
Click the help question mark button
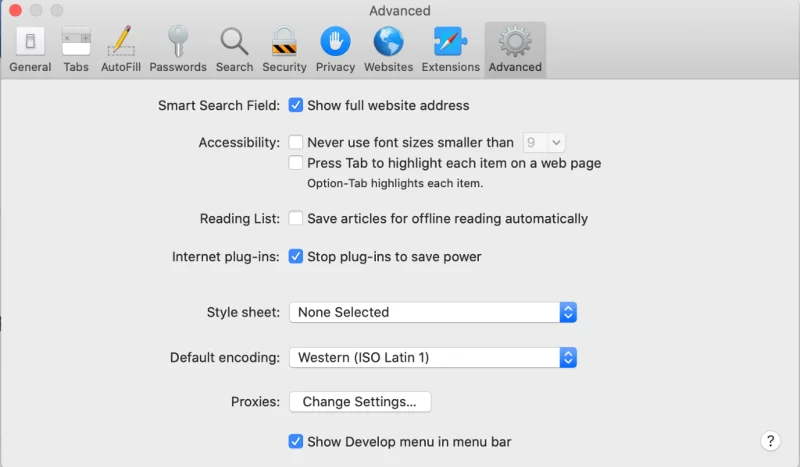click(770, 440)
